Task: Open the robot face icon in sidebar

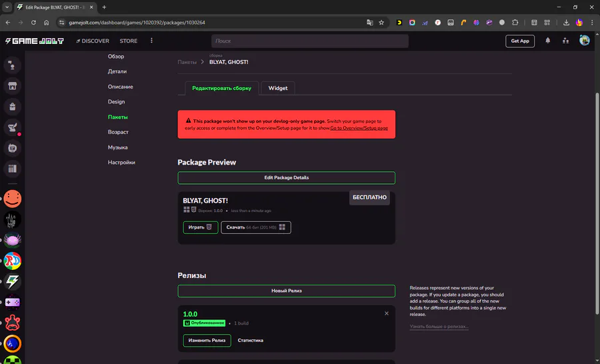Action: (x=12, y=148)
